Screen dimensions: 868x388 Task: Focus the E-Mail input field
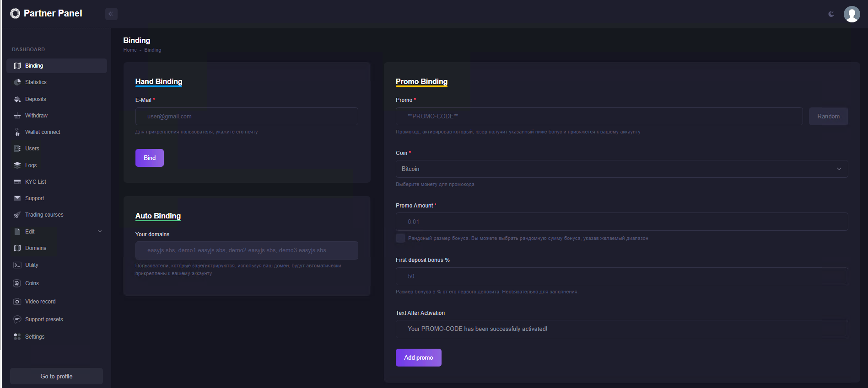pos(247,117)
